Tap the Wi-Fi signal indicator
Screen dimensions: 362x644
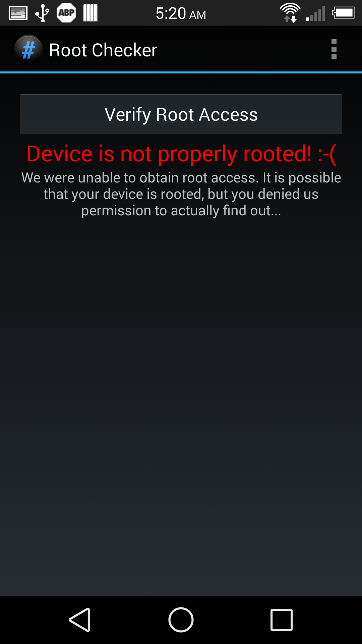[290, 13]
